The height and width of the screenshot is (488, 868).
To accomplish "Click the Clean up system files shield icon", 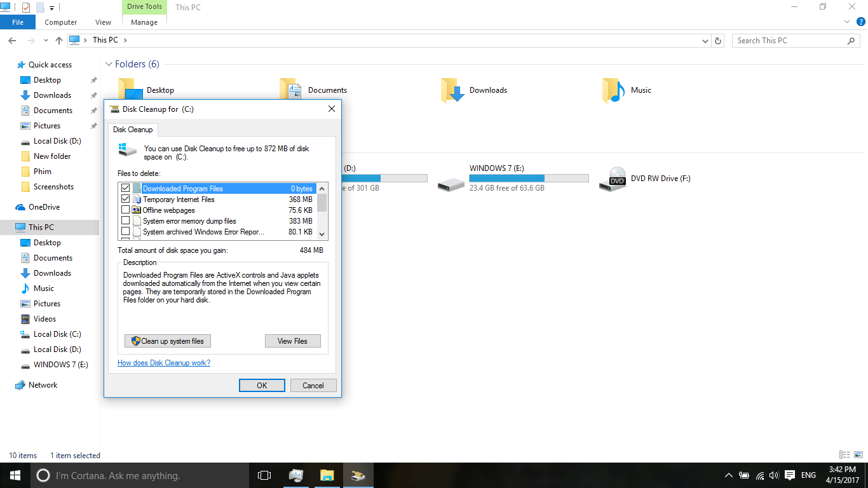I will click(x=135, y=341).
